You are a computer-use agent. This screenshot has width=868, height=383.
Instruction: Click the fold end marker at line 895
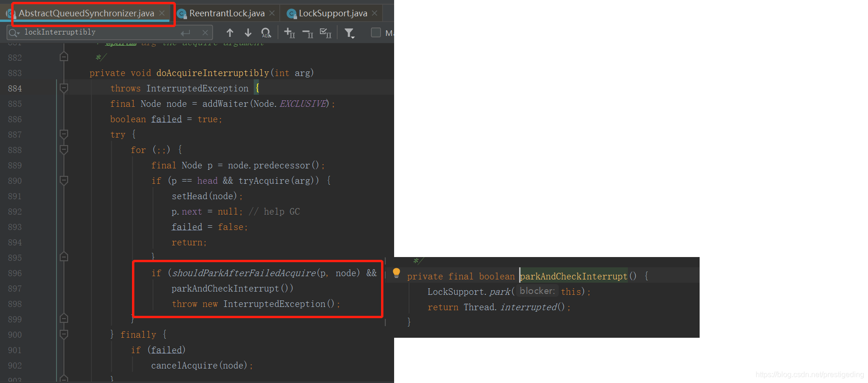pyautogui.click(x=64, y=257)
